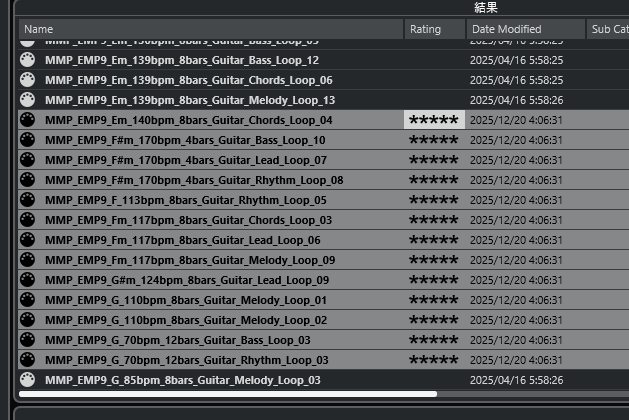Viewport: 629px width, 420px height.
Task: Set rating stars for Em_140bpm Guitar_Chords_Loop_04
Action: (434, 120)
